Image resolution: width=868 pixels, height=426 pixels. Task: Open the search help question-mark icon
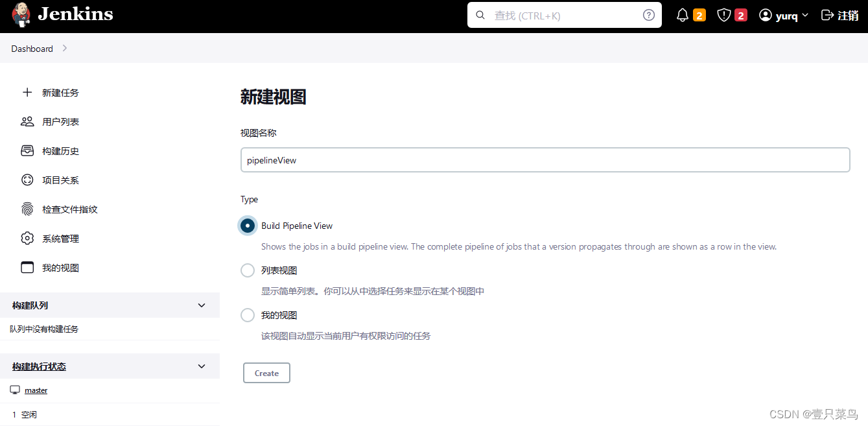[649, 15]
